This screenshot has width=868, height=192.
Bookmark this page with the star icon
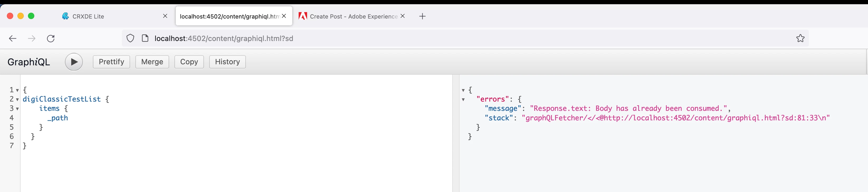tap(800, 38)
